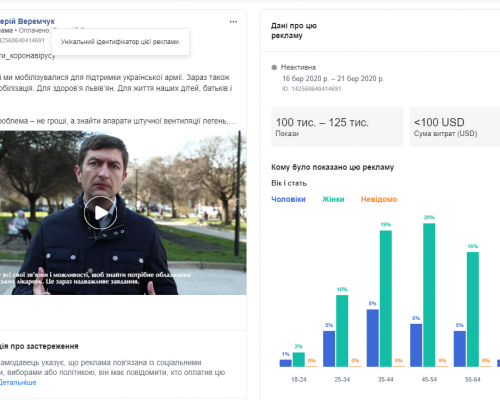500x400 pixels.
Task: Click the coronavirus hashtag in the ad
Action: coord(27,56)
